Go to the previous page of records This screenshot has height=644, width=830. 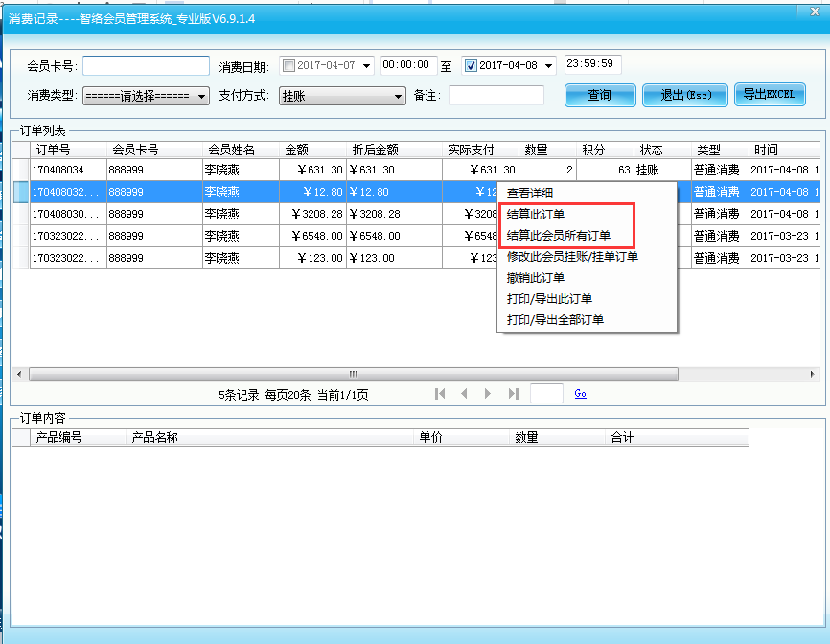click(x=464, y=394)
